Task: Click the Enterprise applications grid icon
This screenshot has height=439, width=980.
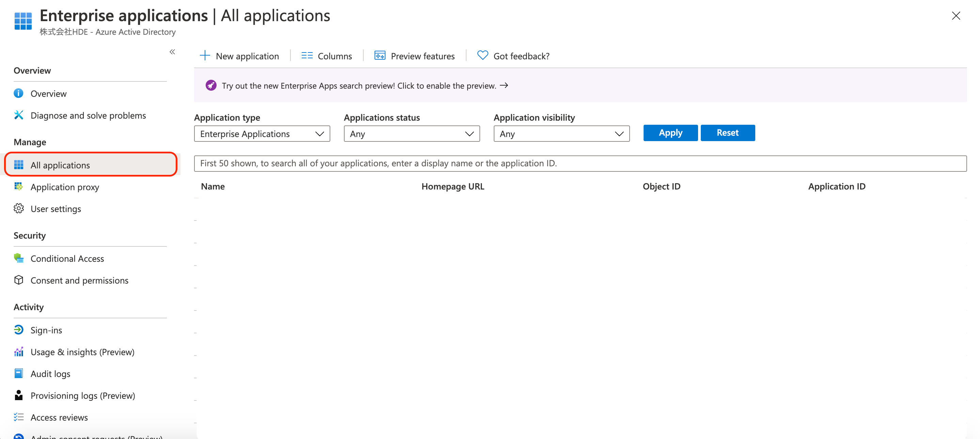Action: click(23, 21)
